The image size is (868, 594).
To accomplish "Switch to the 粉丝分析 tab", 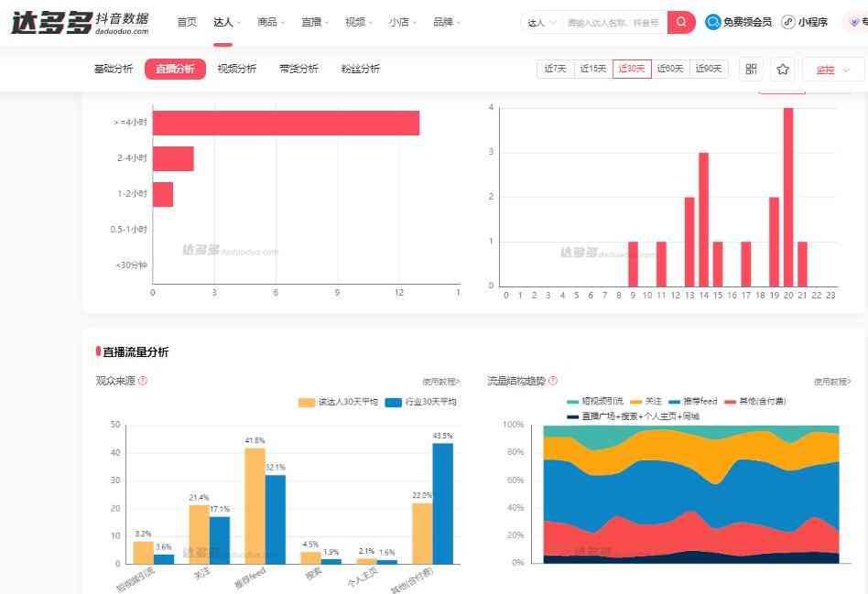I will pyautogui.click(x=360, y=69).
